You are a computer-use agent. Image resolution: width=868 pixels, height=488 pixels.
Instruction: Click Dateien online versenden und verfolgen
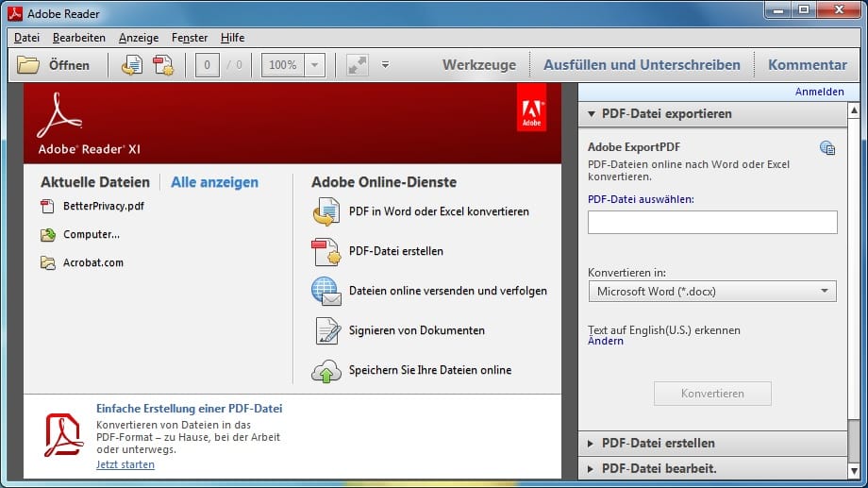[448, 291]
